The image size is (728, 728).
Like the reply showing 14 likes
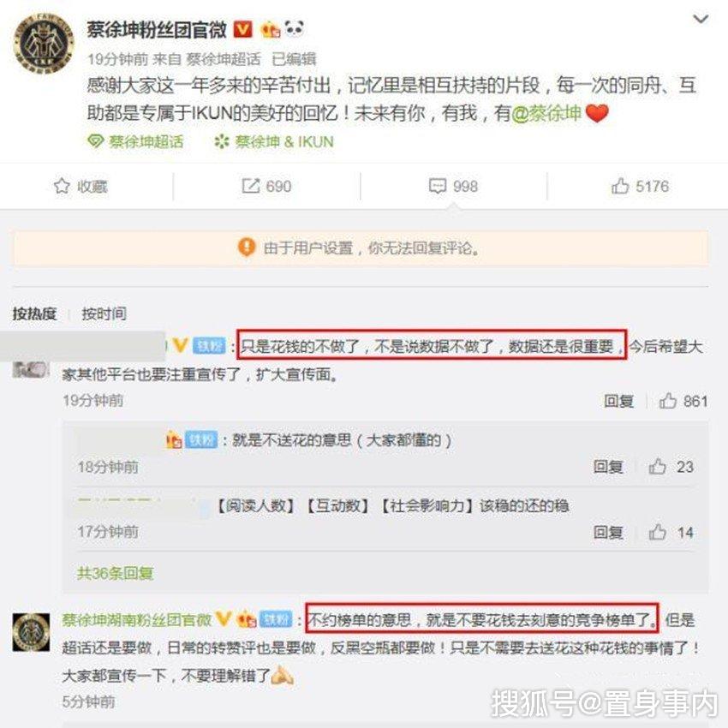[x=658, y=532]
